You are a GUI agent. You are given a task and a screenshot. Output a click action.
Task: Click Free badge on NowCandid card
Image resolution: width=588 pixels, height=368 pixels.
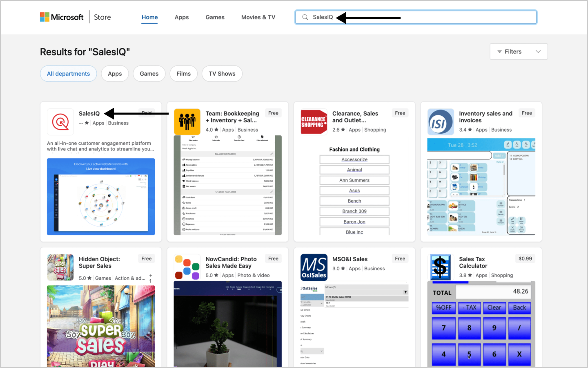point(273,258)
